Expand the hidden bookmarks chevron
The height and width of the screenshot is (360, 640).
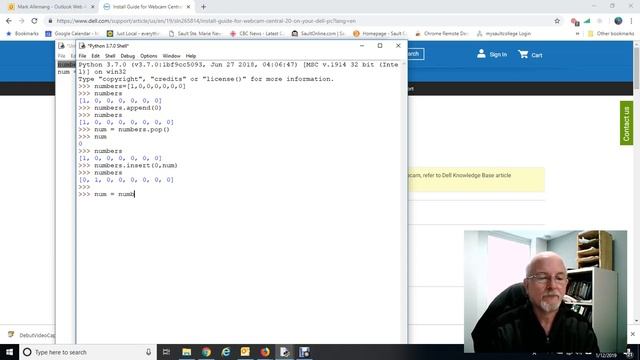[578, 33]
